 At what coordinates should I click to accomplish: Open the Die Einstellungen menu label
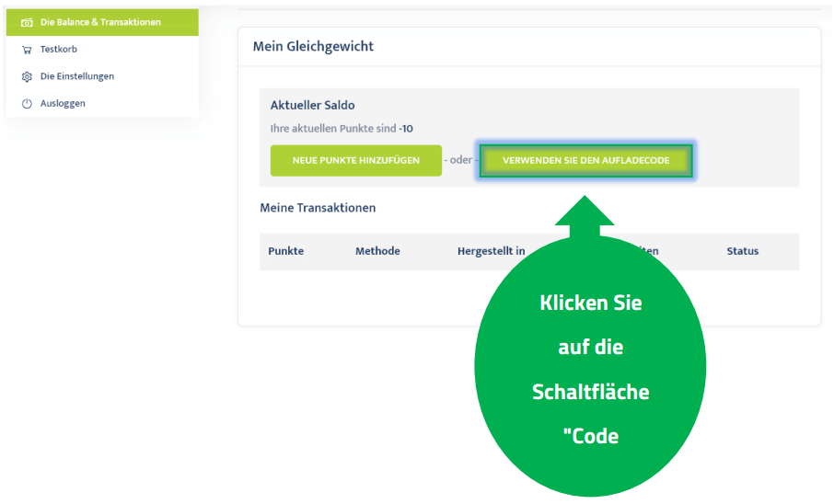[x=77, y=76]
